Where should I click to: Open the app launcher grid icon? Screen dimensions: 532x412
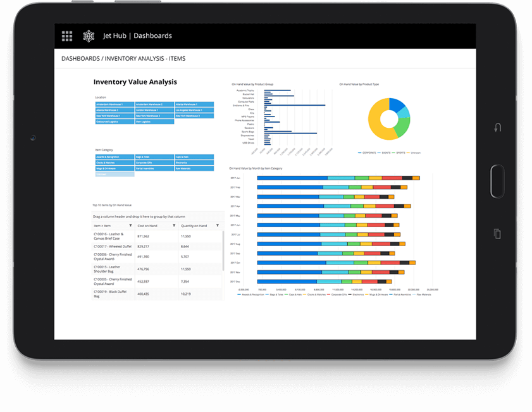[67, 36]
